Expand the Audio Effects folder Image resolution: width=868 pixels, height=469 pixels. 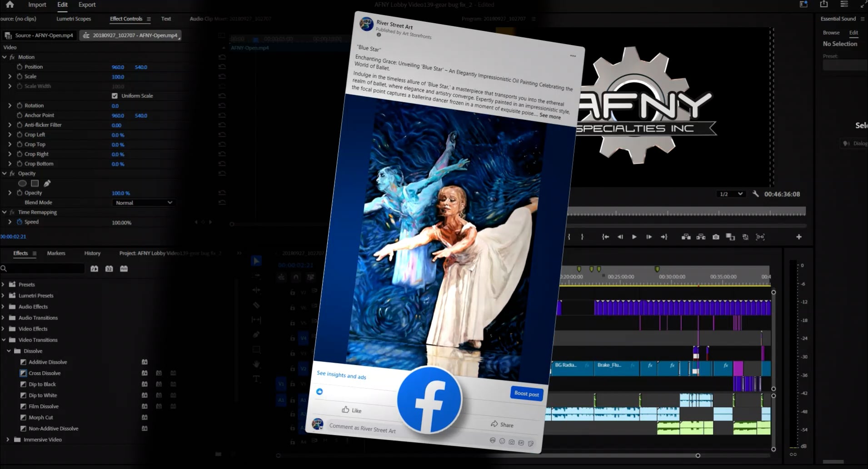[x=3, y=307]
